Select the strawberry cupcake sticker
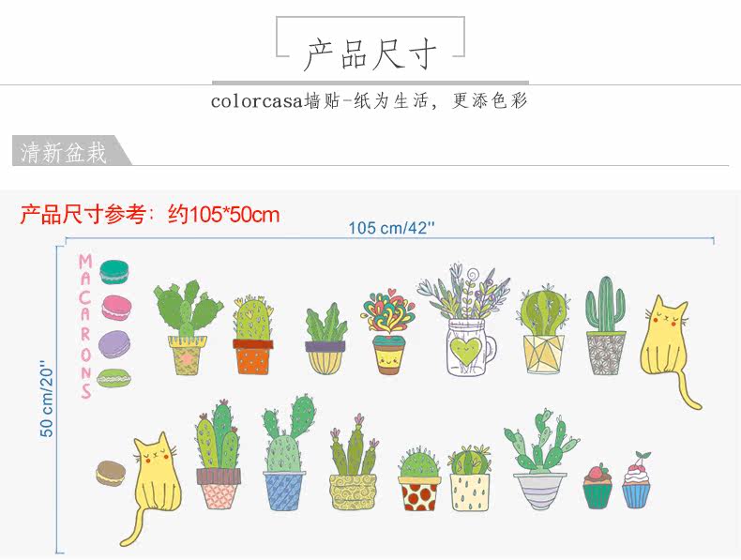The image size is (741, 560). click(597, 486)
